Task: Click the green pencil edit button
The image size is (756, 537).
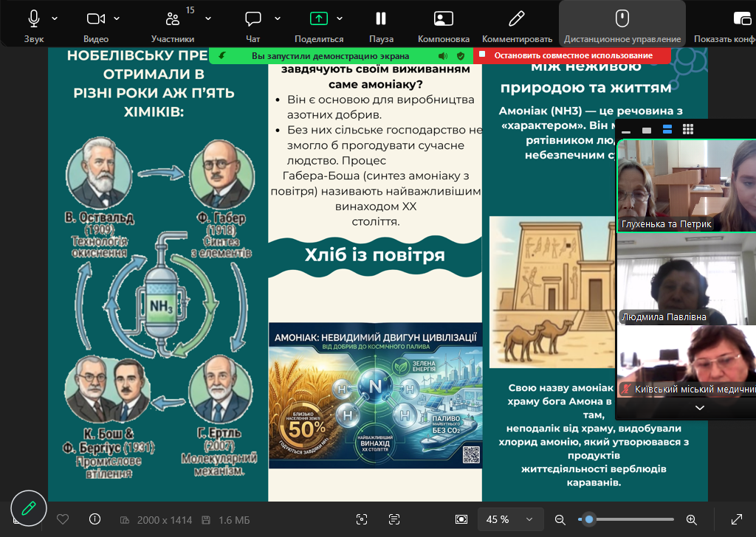Action: click(29, 508)
